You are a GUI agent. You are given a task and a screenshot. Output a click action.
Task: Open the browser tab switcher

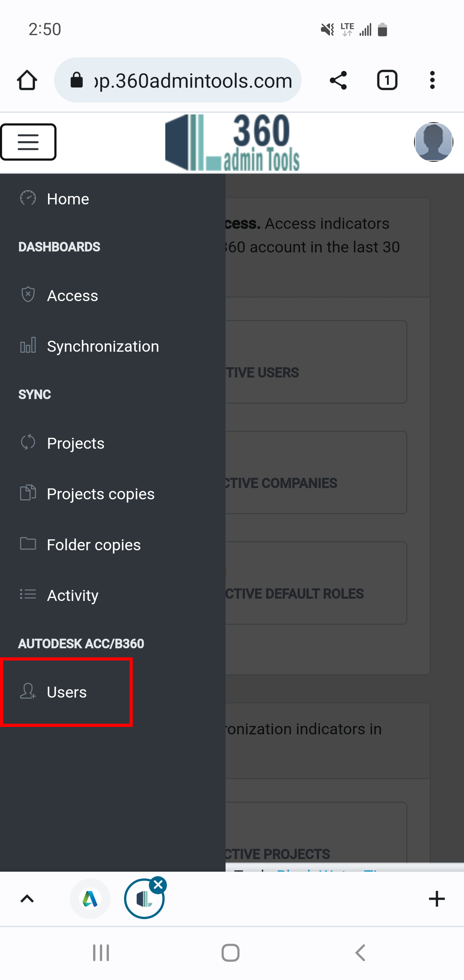click(387, 80)
